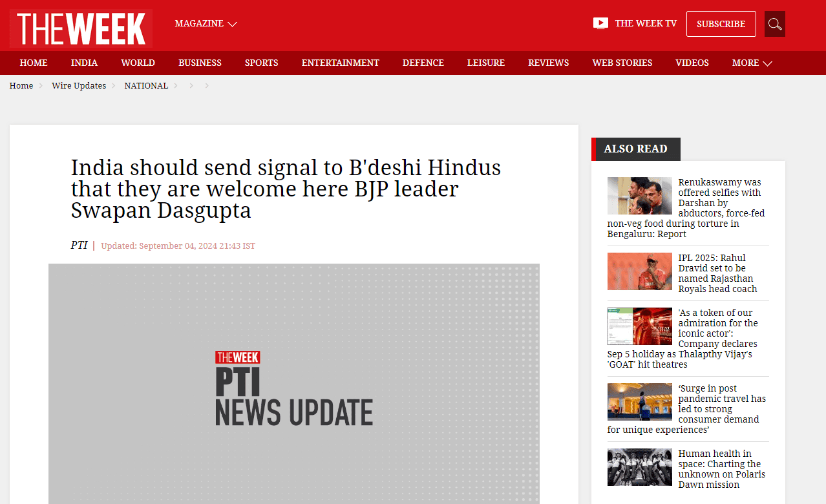Expand the More menu chevron
This screenshot has height=504, width=826.
tap(767, 63)
